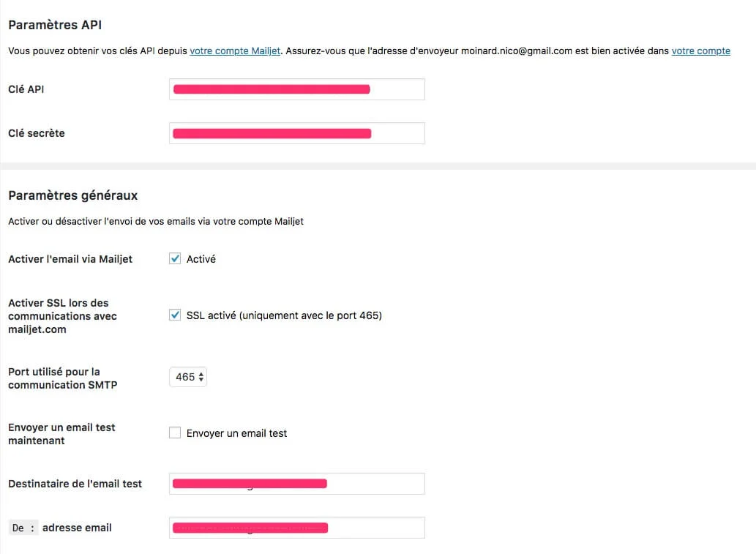Click the 'votre compte' link at line end
The image size is (756, 554).
coord(700,51)
